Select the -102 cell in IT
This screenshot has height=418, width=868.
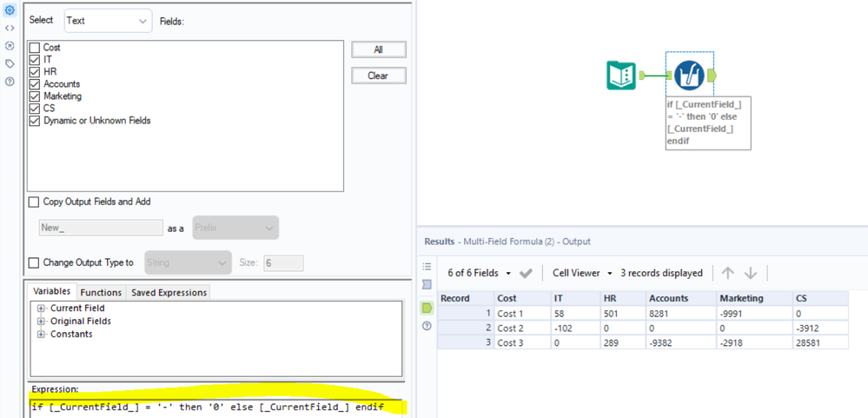[x=574, y=328]
